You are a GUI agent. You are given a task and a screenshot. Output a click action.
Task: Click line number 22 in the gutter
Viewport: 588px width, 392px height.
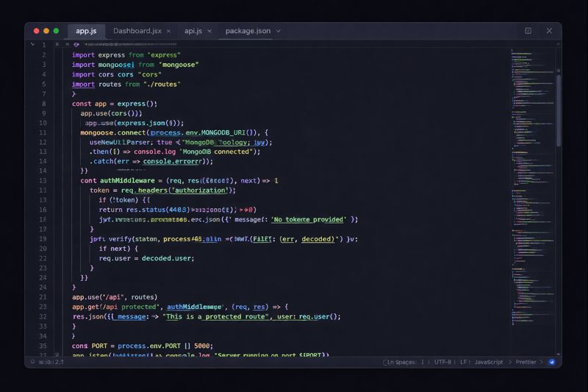[43, 258]
